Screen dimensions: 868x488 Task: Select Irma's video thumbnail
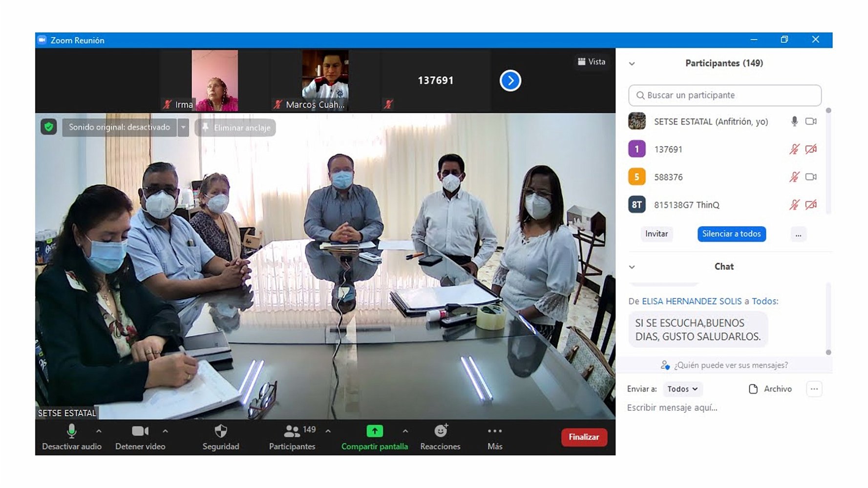pyautogui.click(x=215, y=81)
